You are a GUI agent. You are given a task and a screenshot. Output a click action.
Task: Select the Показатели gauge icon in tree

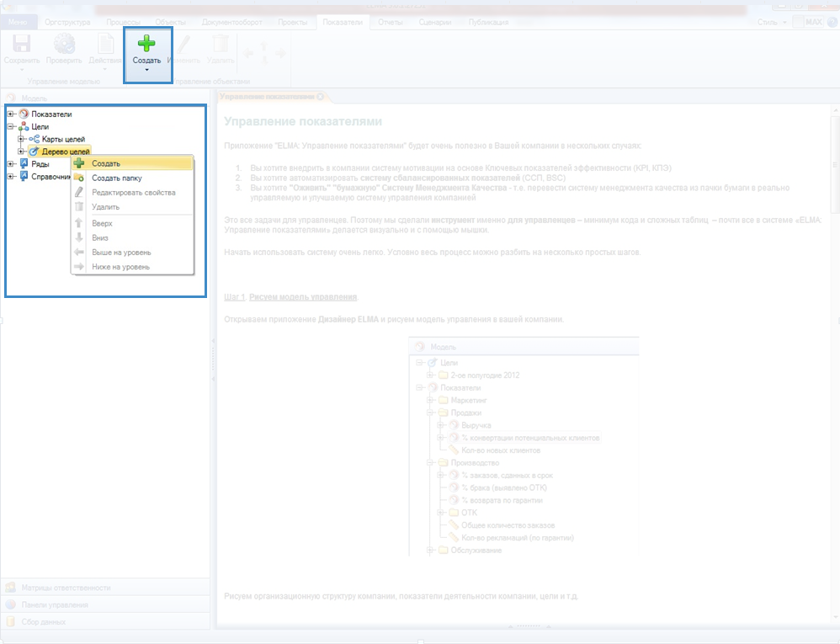click(x=24, y=114)
